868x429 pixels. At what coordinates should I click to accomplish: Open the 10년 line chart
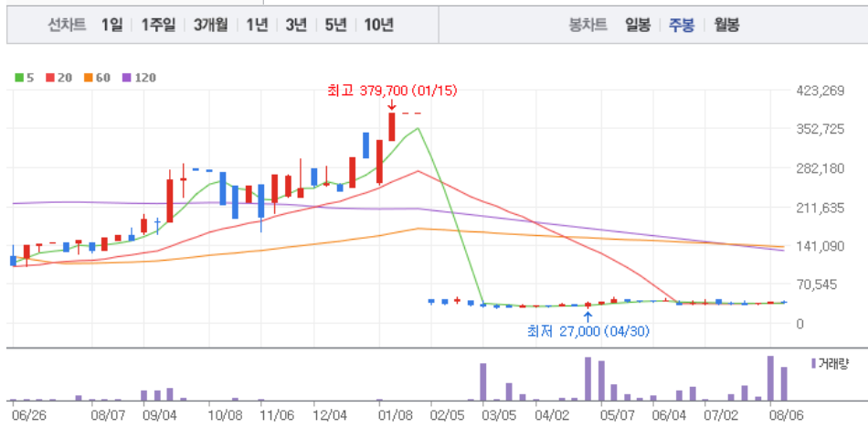378,25
